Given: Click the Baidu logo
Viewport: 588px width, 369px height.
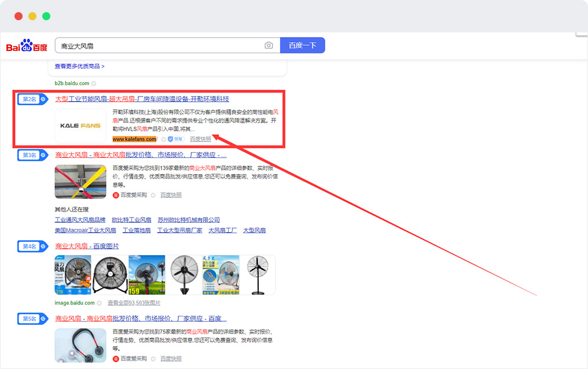Looking at the screenshot, I should [27, 46].
